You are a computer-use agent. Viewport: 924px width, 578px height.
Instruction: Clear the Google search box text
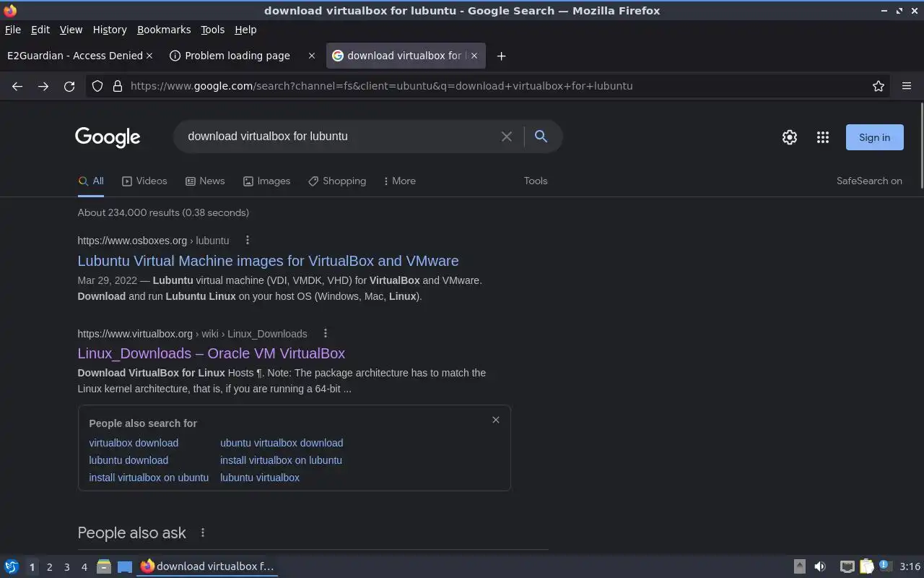507,137
